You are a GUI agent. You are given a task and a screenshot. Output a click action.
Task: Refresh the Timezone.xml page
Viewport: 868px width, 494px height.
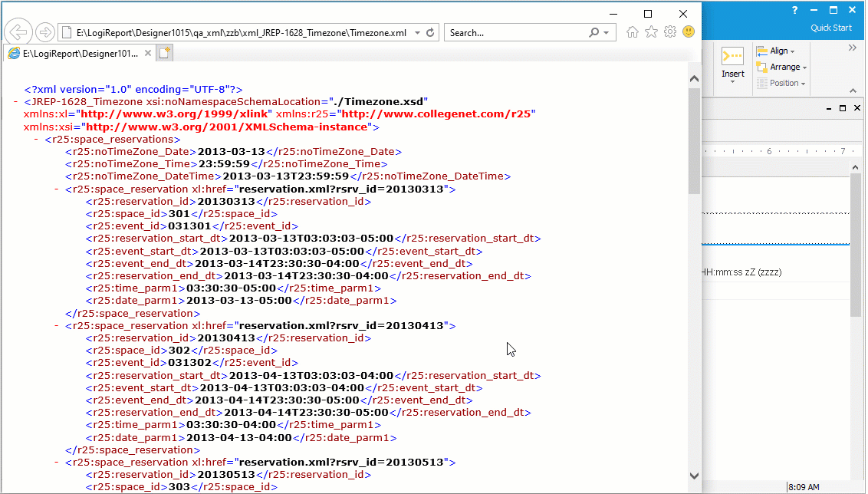tap(431, 33)
